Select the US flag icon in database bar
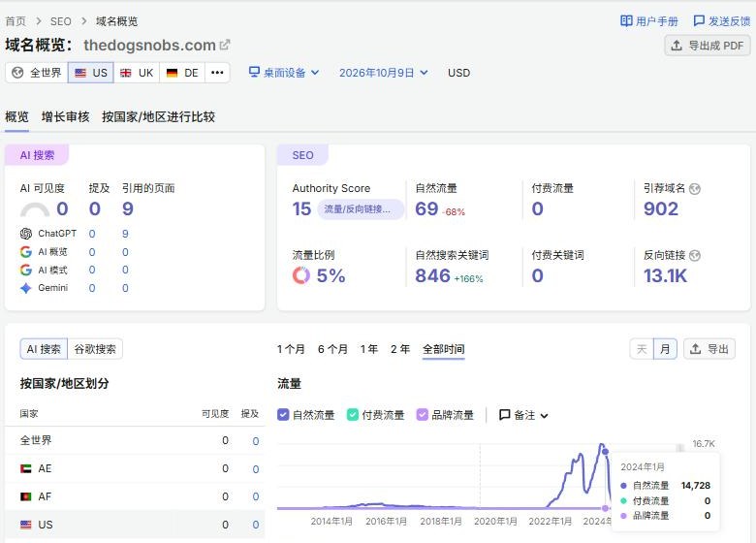Screen dimensions: 756x543 click(80, 73)
